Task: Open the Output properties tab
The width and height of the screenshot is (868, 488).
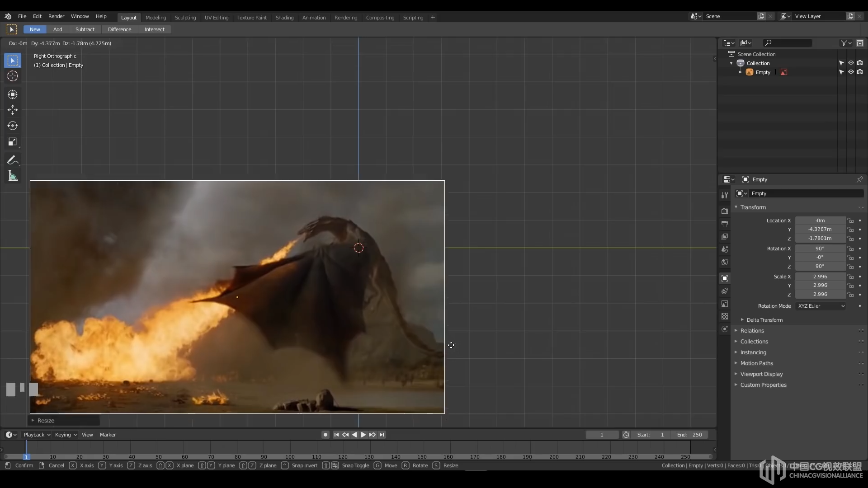Action: (x=725, y=224)
